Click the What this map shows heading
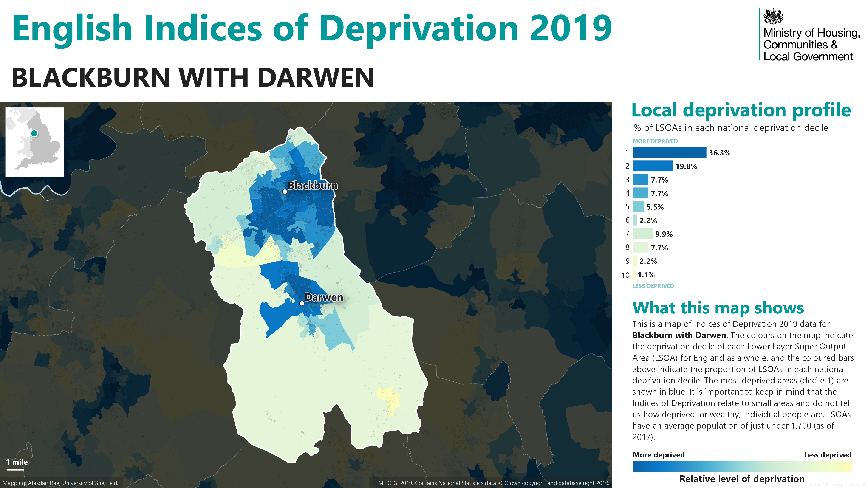868x488 pixels. pyautogui.click(x=718, y=308)
